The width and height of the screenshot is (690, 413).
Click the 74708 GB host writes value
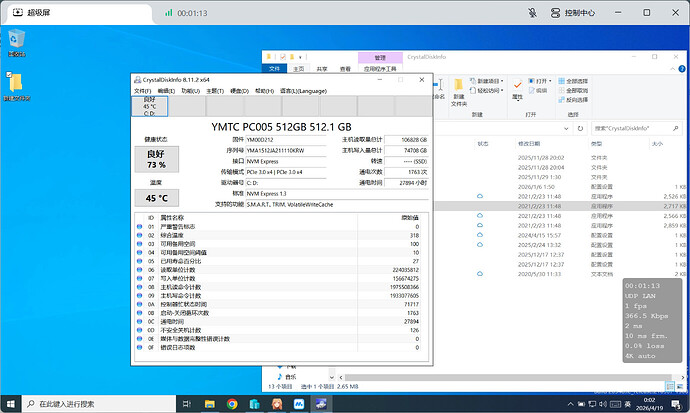[x=406, y=150]
